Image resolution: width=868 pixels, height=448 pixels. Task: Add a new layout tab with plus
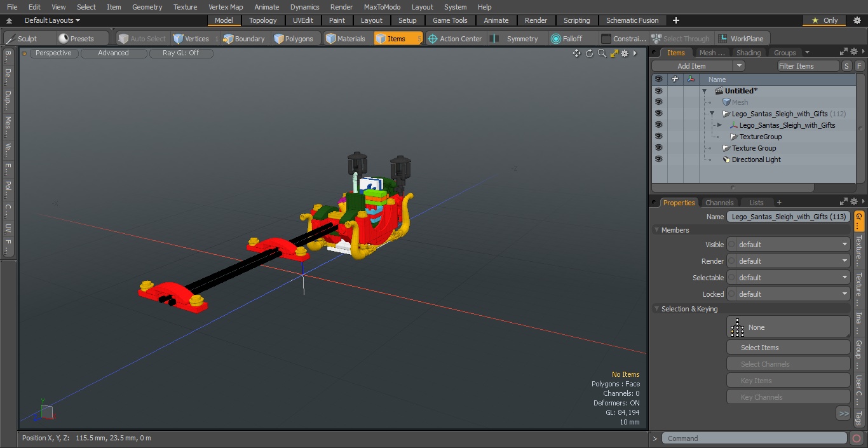675,20
